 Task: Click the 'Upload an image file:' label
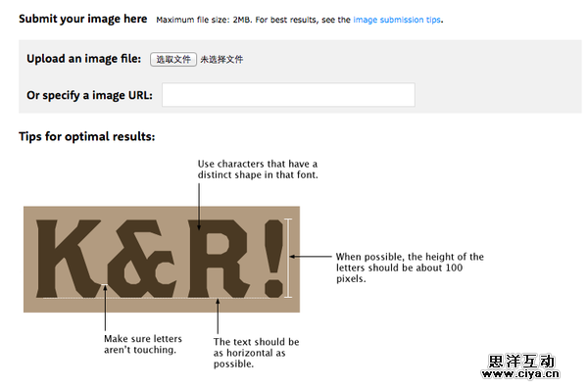[x=84, y=59]
